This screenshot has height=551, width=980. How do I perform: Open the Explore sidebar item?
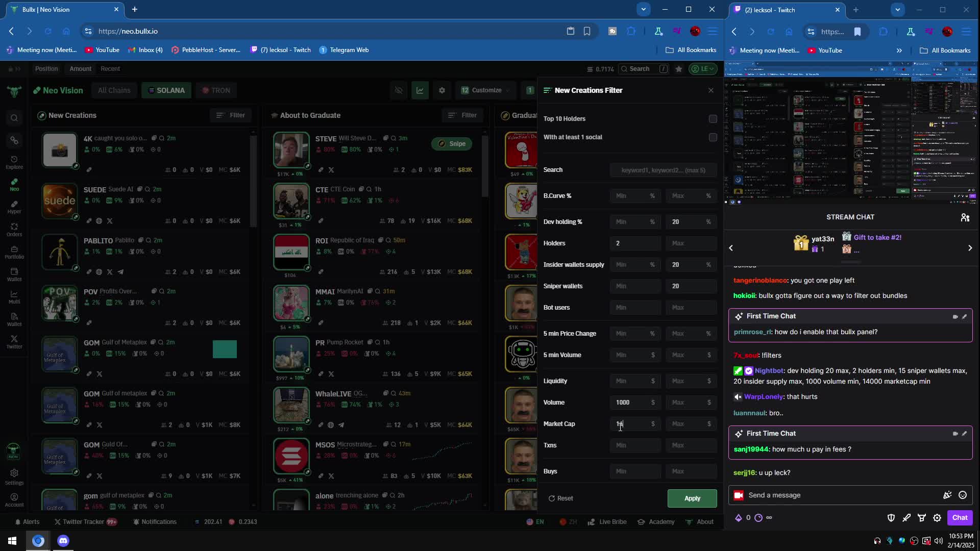click(14, 163)
